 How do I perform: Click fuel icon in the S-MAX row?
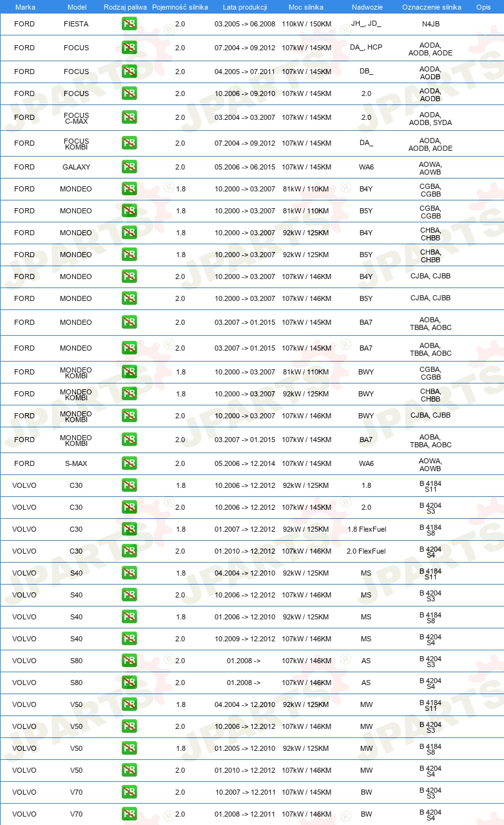click(129, 463)
